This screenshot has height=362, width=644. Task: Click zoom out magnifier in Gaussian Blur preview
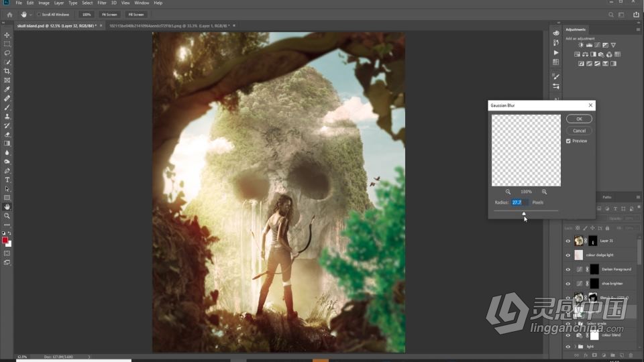point(508,192)
